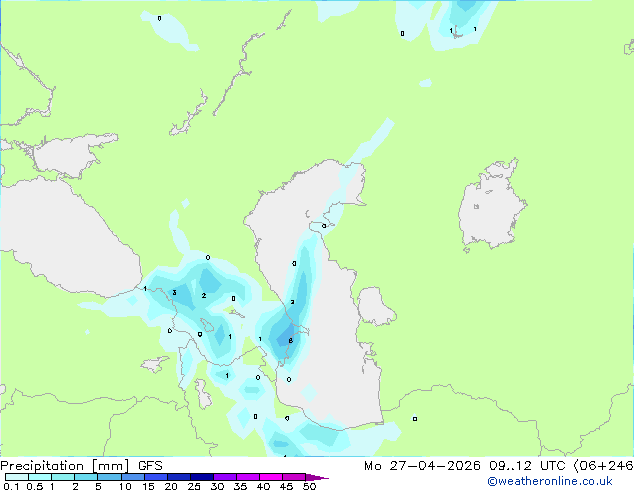Click the '25' legend value

(x=194, y=486)
